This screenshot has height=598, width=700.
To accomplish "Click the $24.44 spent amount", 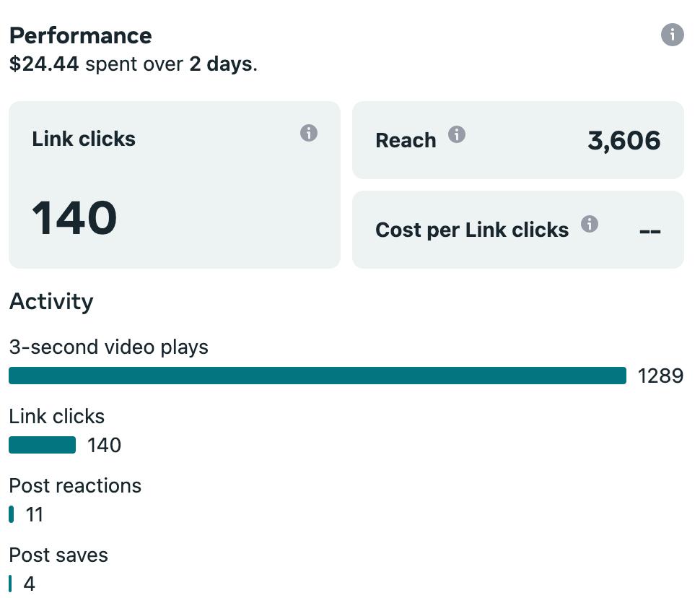I will (x=44, y=64).
